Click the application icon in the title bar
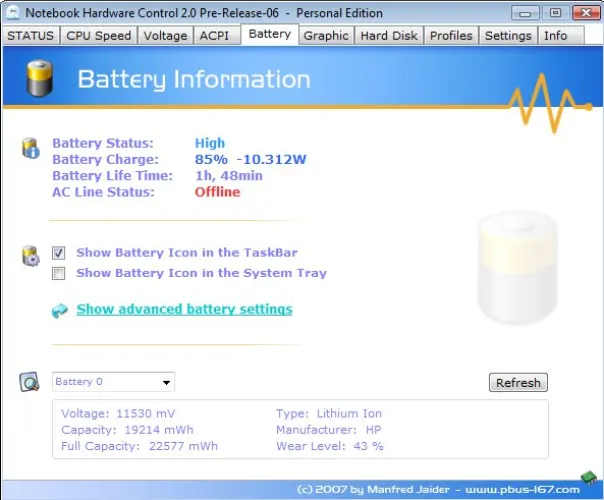The image size is (604, 500). tap(12, 13)
